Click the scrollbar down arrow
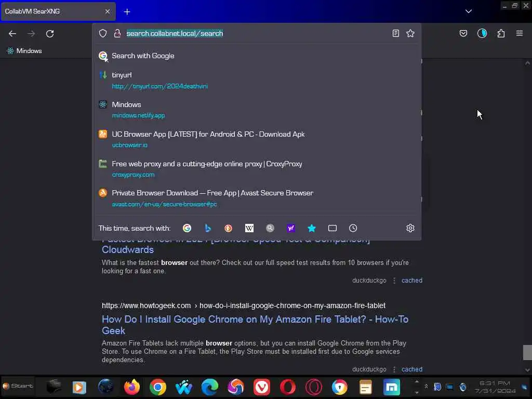The height and width of the screenshot is (399, 532). (527, 370)
